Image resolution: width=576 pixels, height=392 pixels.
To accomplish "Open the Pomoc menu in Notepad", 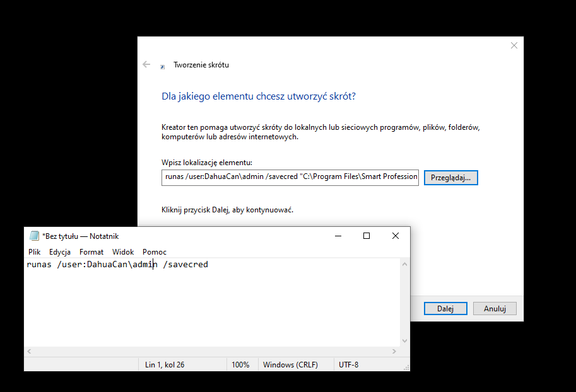I will [x=154, y=251].
